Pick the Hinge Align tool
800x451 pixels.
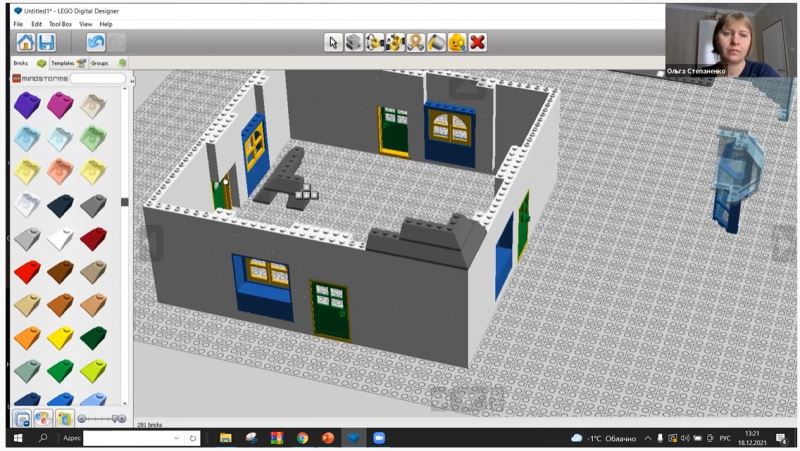click(394, 42)
